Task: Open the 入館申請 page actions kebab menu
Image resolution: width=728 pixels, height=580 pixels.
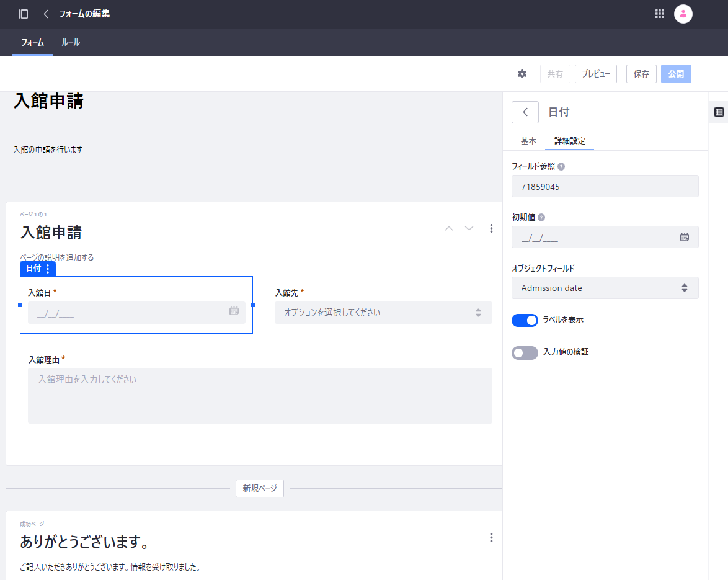Action: pyautogui.click(x=491, y=228)
